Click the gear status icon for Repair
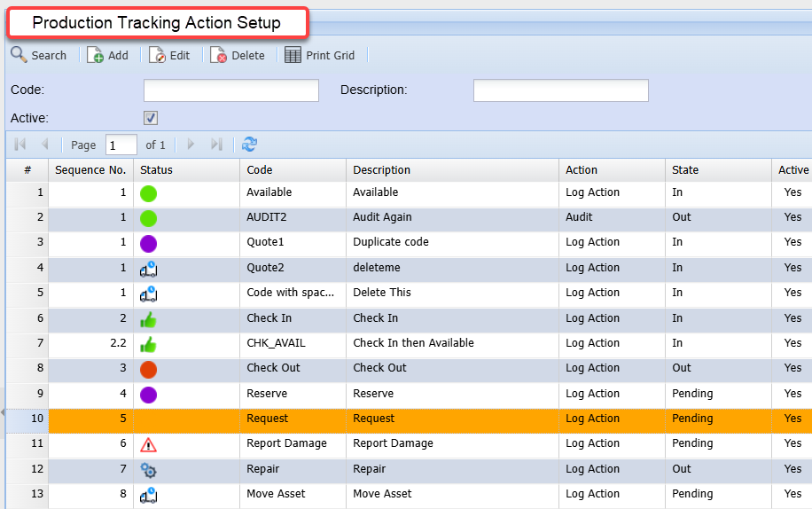This screenshot has width=812, height=509. tap(149, 470)
